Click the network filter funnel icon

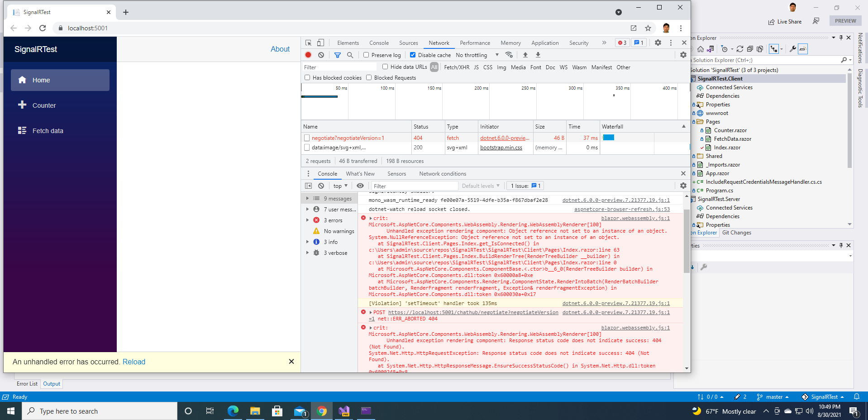(337, 55)
